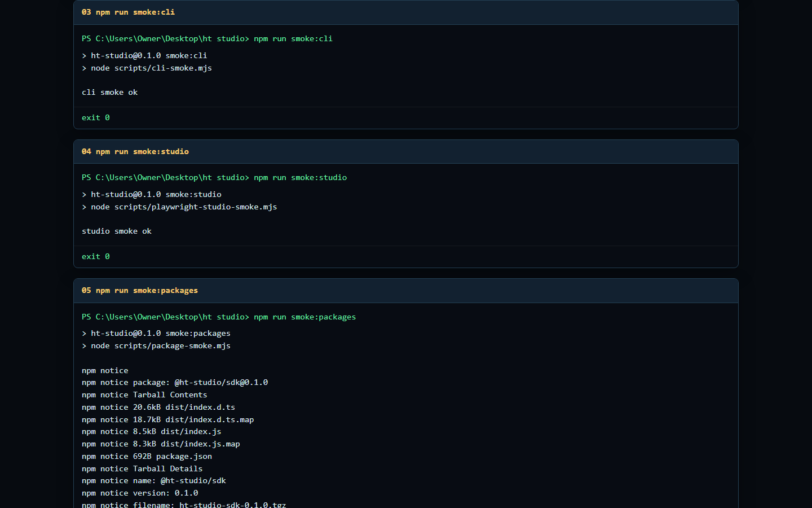Click the '18.7kB dist/index.d.ts.map' line

point(168,419)
